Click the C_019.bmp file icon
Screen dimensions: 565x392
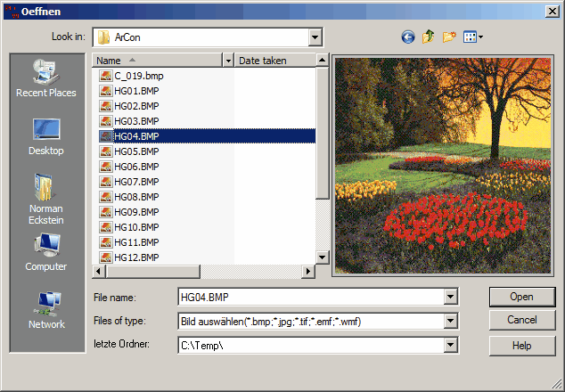[x=105, y=76]
